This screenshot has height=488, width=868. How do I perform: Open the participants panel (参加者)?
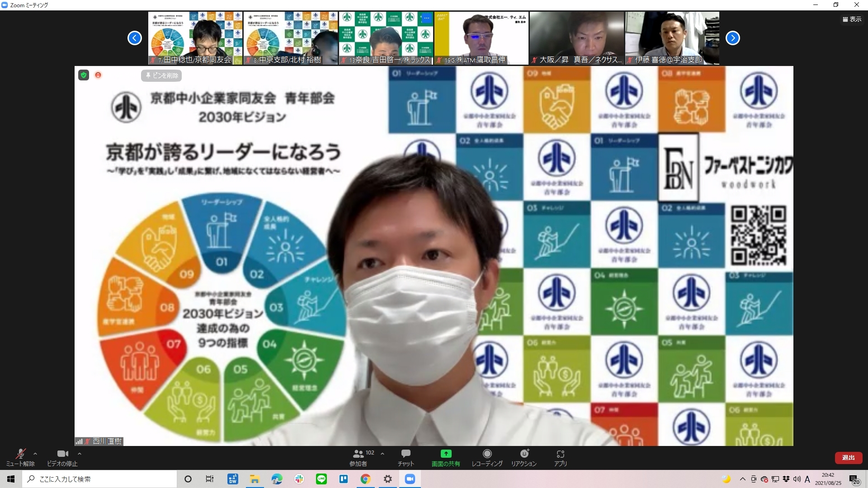(x=359, y=458)
